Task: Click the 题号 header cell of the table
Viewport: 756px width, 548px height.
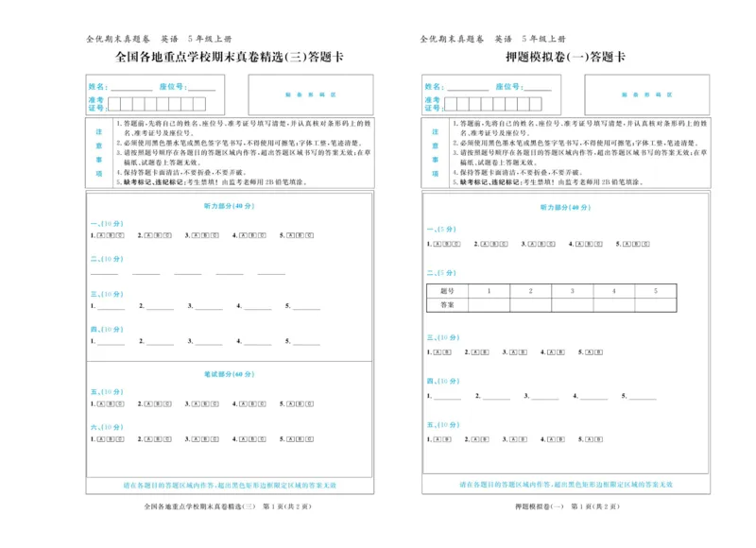Action: [x=448, y=290]
